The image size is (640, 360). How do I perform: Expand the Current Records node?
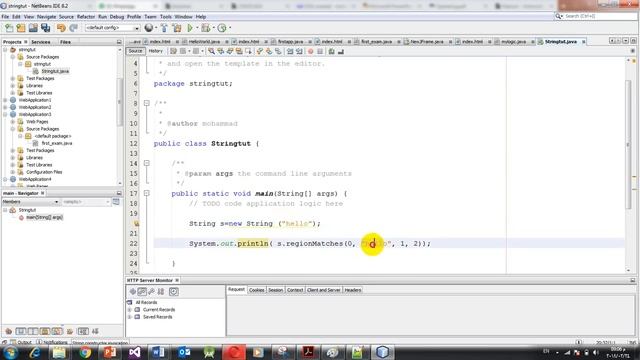pos(130,310)
